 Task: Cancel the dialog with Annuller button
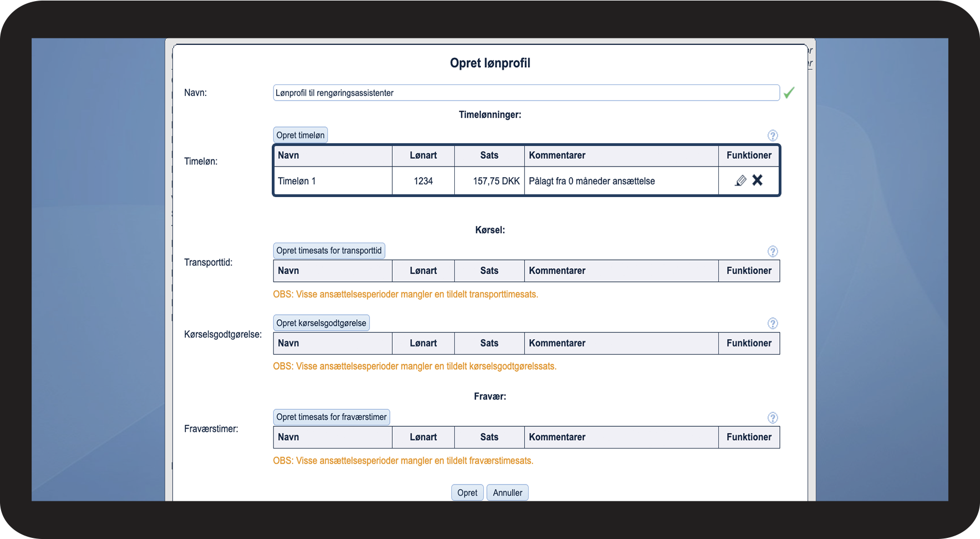click(507, 493)
